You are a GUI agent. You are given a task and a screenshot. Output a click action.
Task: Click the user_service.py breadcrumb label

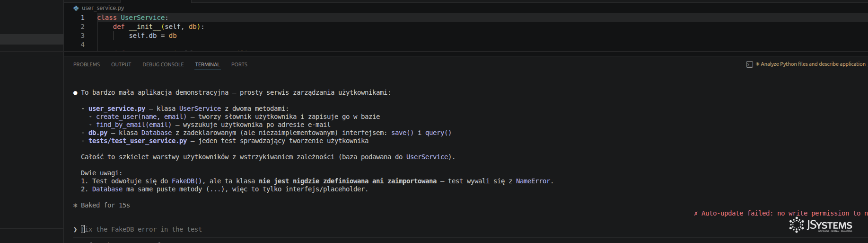(x=103, y=8)
